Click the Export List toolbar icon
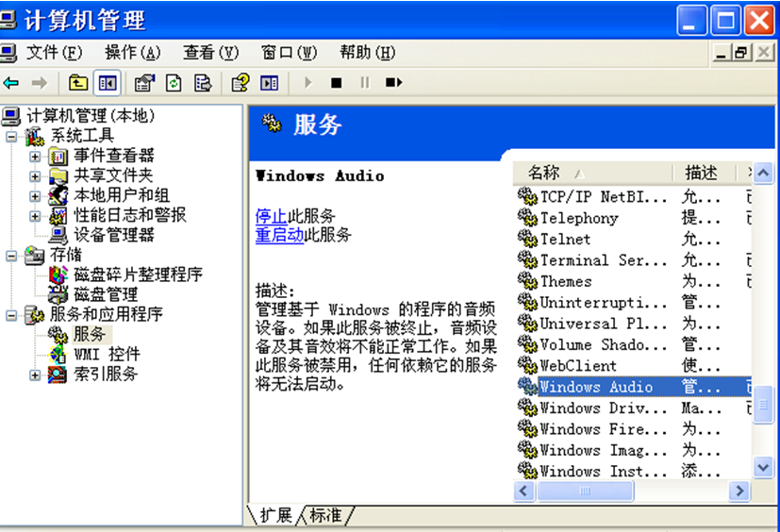 [202, 83]
